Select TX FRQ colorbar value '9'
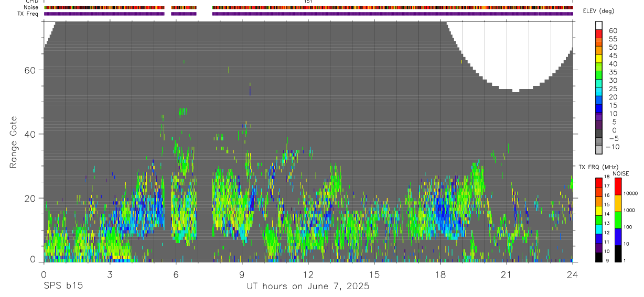644x297 pixels. point(607,261)
